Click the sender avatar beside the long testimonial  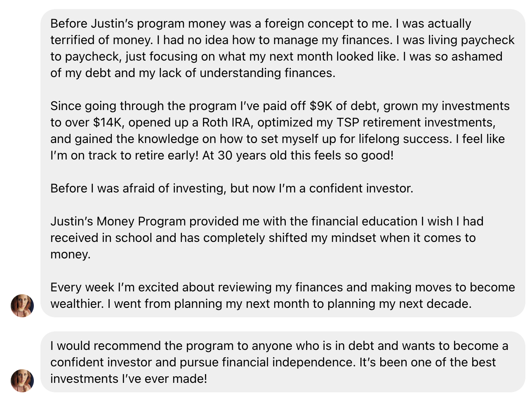click(22, 306)
